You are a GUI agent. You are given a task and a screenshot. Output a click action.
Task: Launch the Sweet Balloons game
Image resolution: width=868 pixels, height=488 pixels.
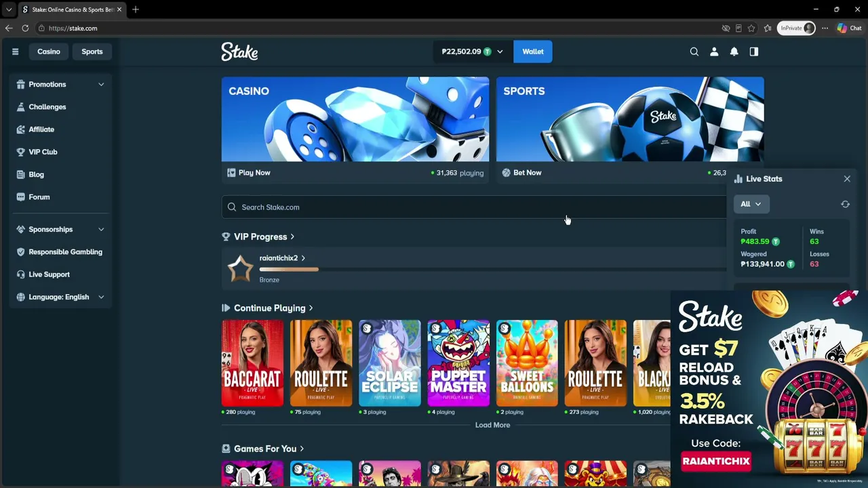tap(527, 363)
